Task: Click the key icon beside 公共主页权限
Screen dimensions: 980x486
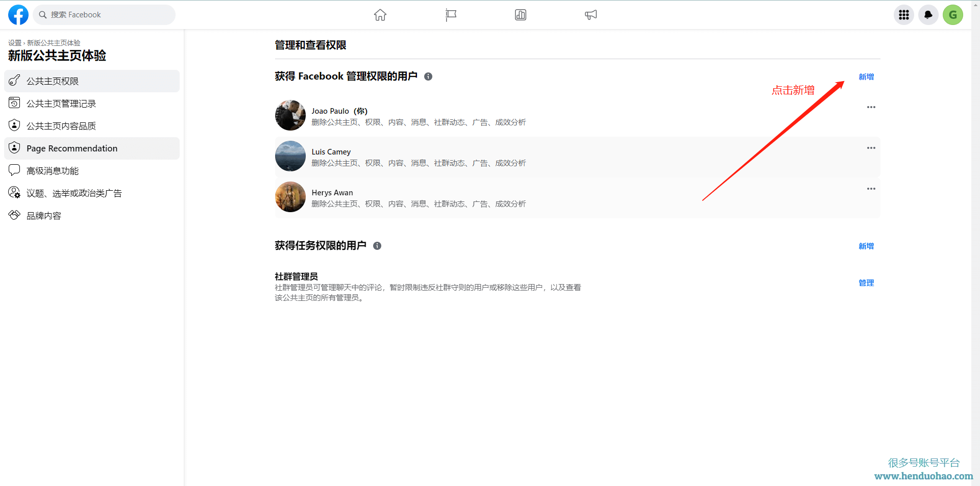Action: 14,81
